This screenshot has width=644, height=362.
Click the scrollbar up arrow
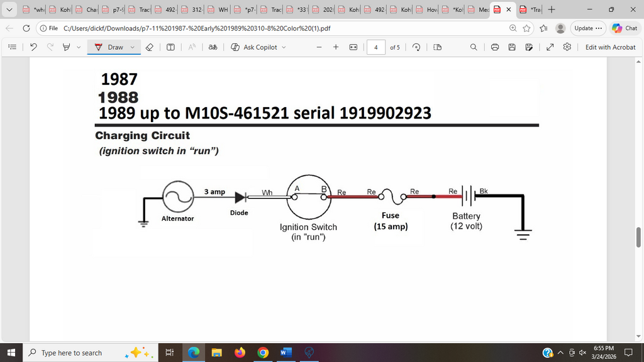click(x=639, y=62)
